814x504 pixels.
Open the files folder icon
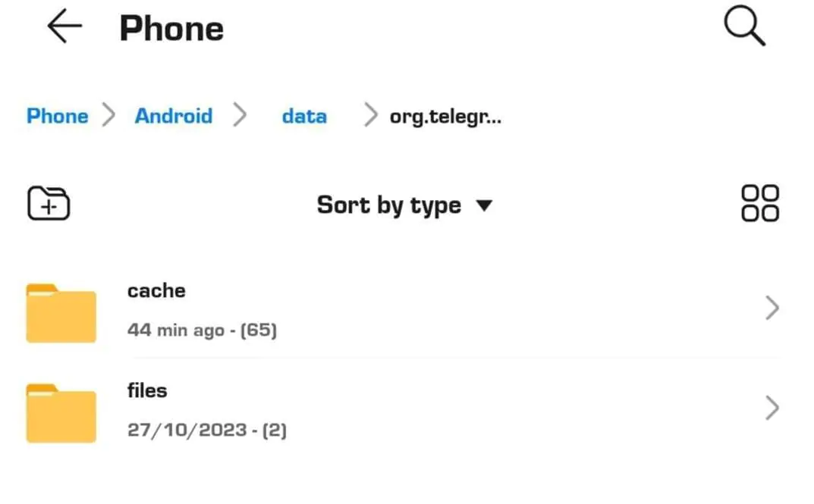coord(61,413)
